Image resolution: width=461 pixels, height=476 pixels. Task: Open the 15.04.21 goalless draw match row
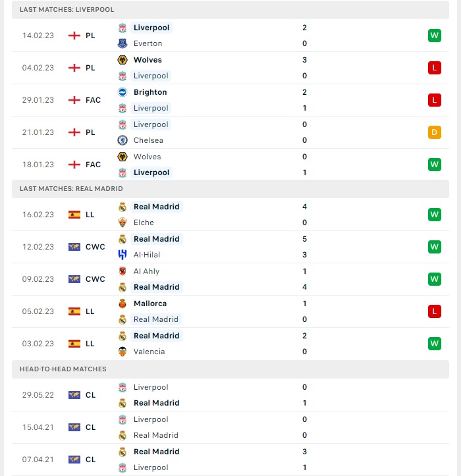pos(230,427)
